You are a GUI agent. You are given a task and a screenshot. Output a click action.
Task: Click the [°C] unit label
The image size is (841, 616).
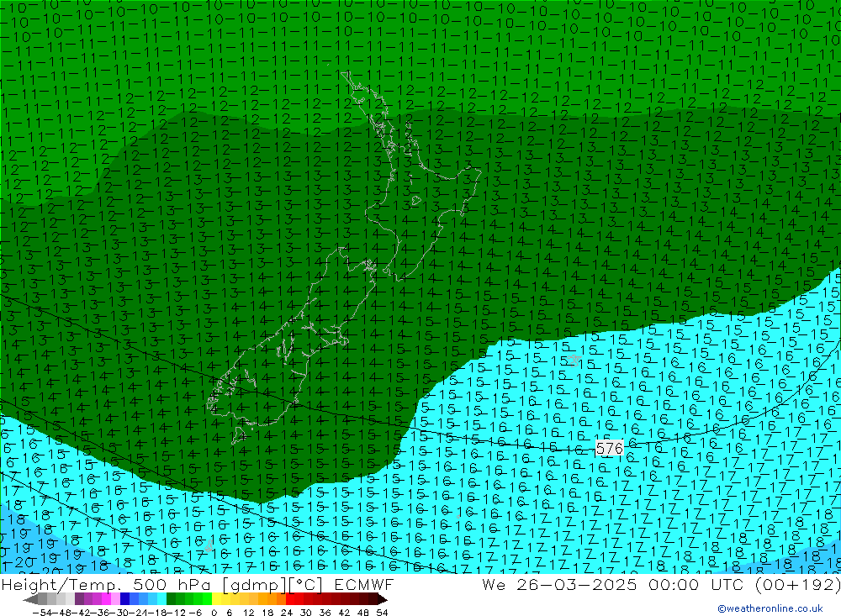(x=306, y=584)
